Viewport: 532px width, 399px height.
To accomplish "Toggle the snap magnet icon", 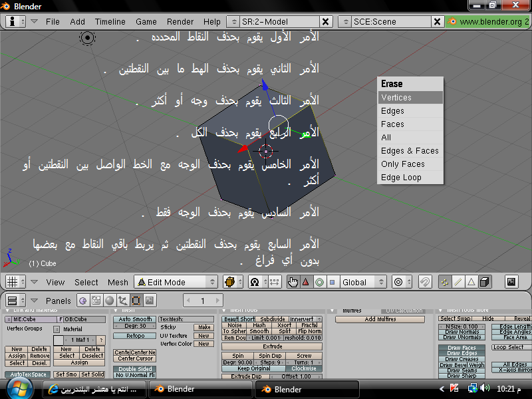I will pos(425,282).
